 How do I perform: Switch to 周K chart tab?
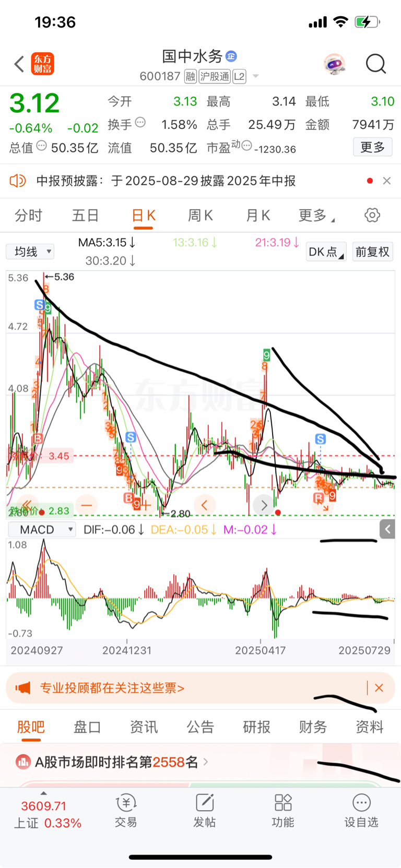click(200, 216)
